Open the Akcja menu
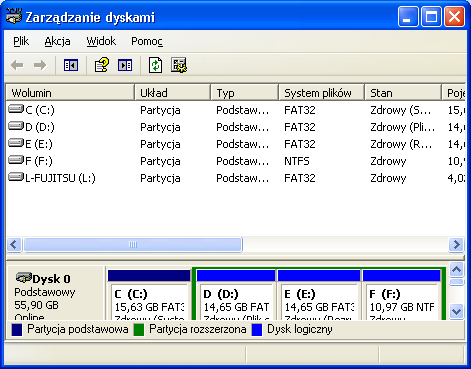The height and width of the screenshot is (369, 471). [57, 41]
